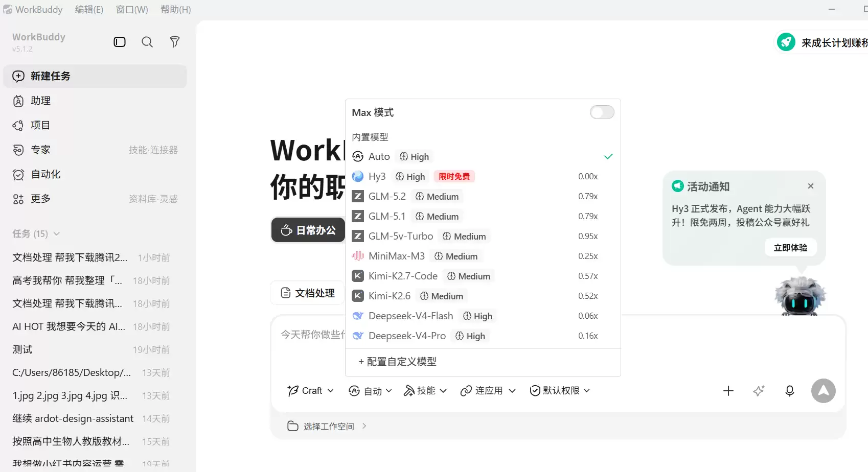The image size is (868, 472).
Task: Click the filter funnel icon
Action: click(x=175, y=42)
